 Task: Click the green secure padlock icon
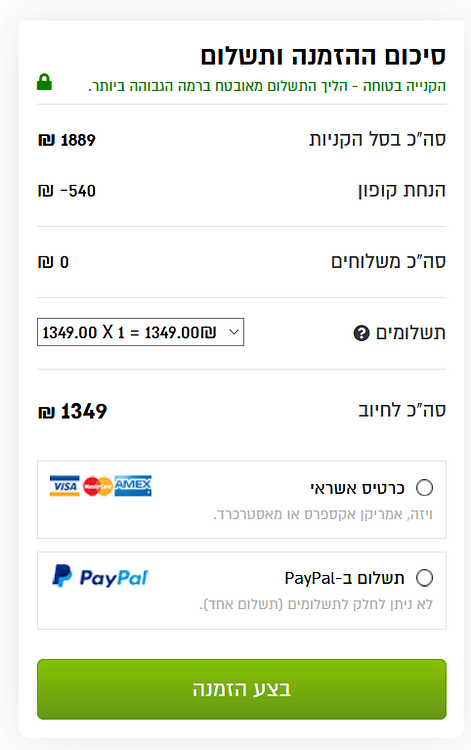click(x=44, y=82)
